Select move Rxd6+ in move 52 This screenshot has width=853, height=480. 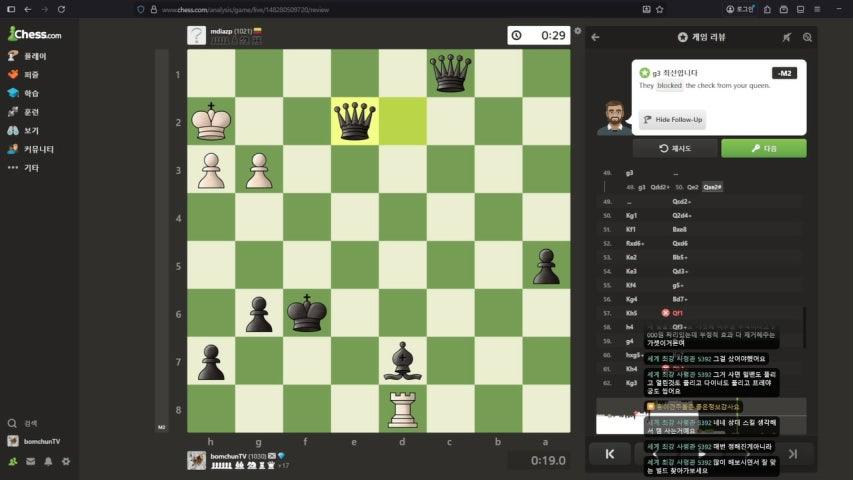click(x=635, y=243)
